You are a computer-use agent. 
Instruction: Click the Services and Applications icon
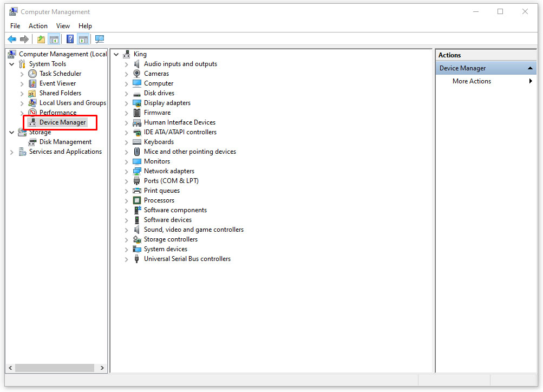pos(23,152)
